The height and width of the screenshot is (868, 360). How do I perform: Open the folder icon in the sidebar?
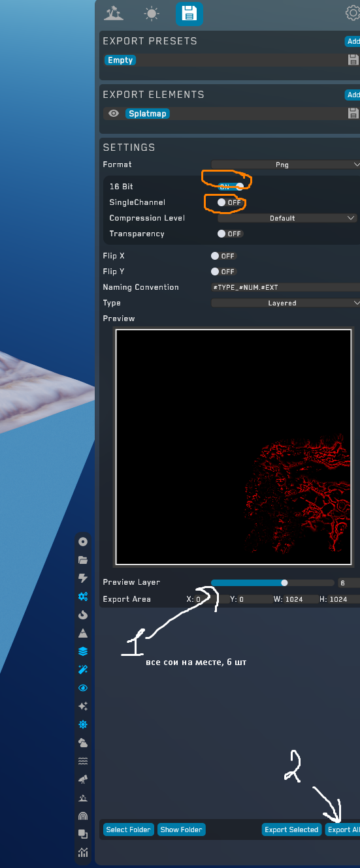point(83,560)
